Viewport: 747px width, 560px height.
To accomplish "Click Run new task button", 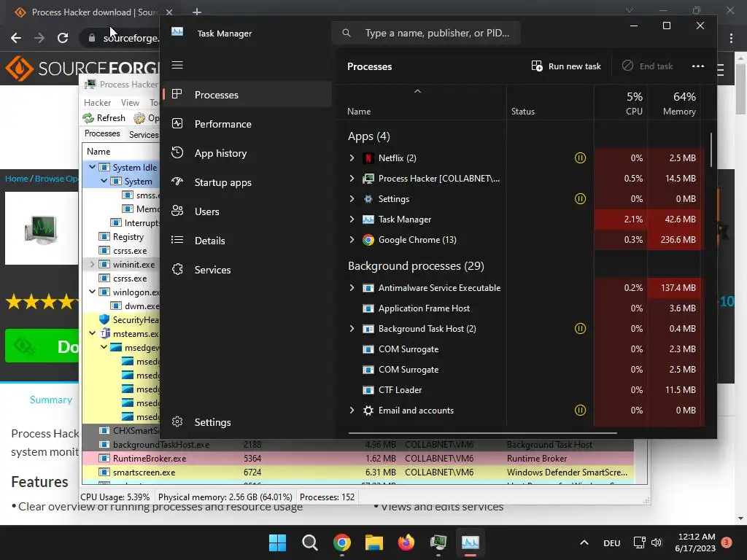I will pos(566,66).
